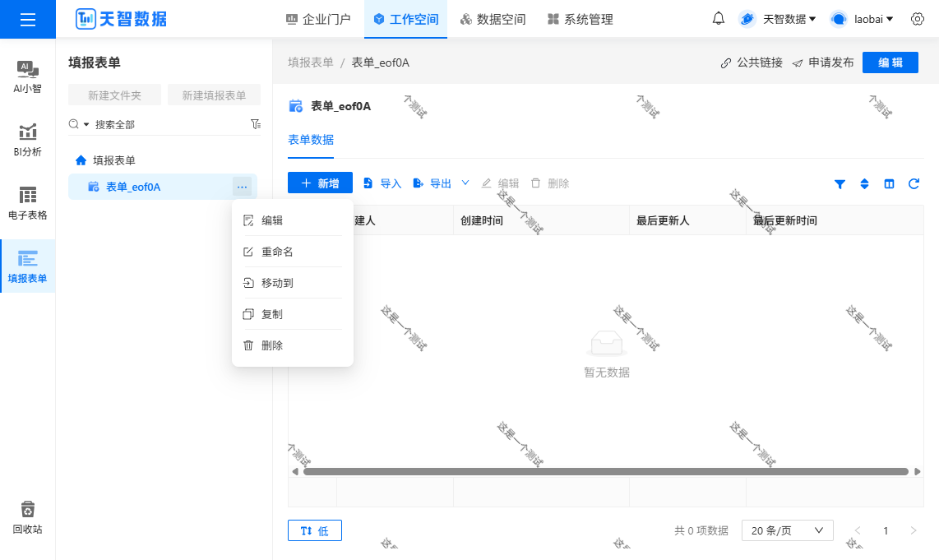Select the 表单数据 tab

pos(311,140)
